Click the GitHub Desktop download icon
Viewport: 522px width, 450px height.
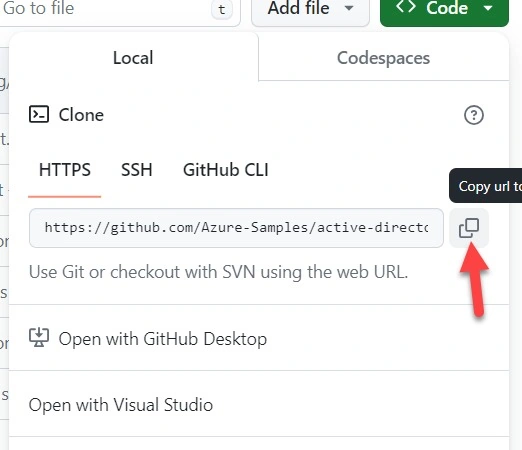click(x=39, y=337)
